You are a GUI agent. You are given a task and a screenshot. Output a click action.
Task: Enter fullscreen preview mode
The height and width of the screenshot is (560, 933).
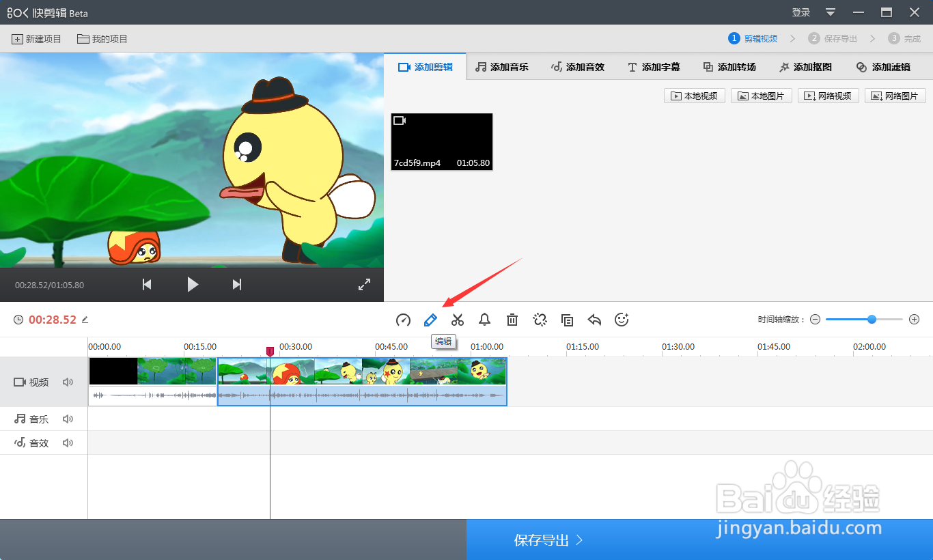(x=364, y=285)
